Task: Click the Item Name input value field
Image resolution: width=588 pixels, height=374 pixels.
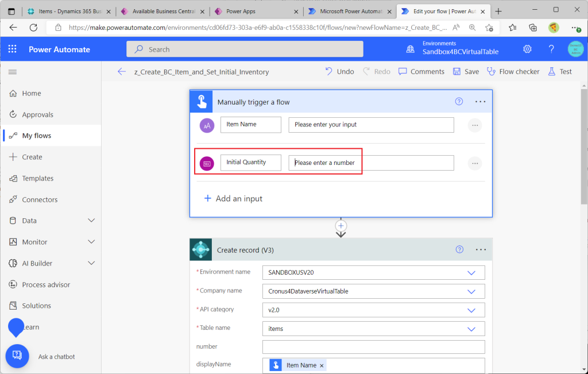Action: pyautogui.click(x=371, y=125)
